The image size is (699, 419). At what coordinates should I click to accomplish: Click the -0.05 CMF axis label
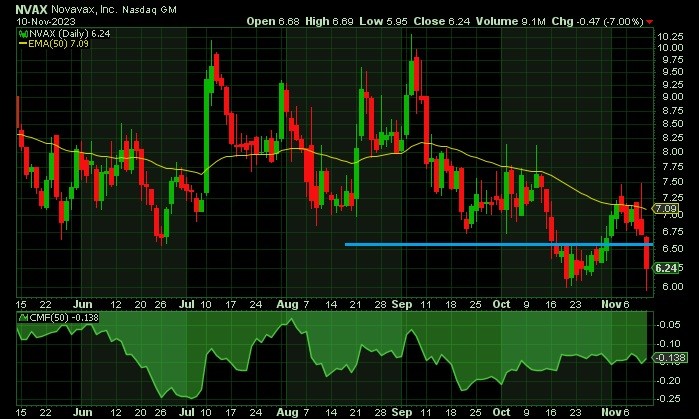point(668,325)
